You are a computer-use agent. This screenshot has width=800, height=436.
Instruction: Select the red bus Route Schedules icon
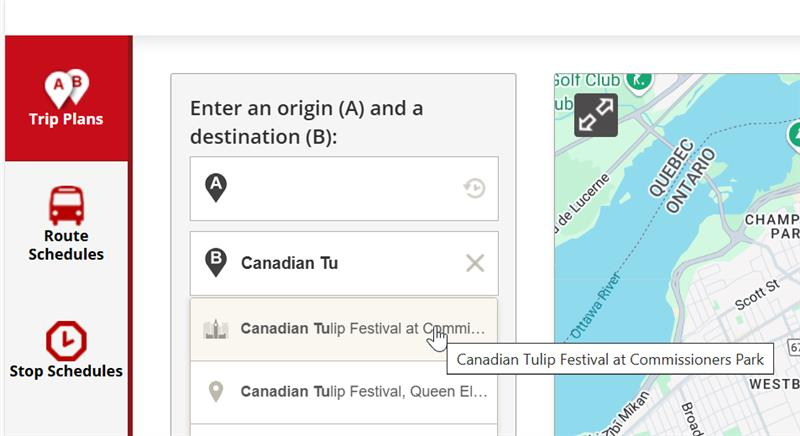pos(66,206)
